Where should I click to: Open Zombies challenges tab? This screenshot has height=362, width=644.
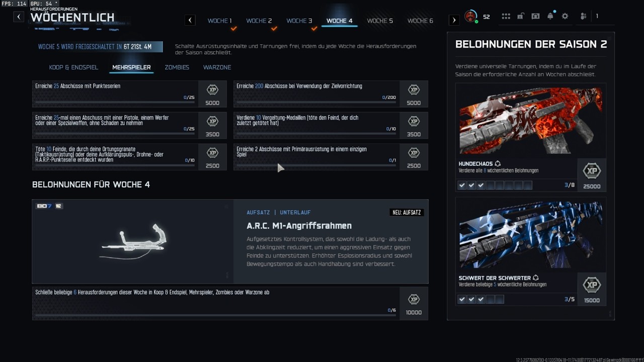pos(177,67)
